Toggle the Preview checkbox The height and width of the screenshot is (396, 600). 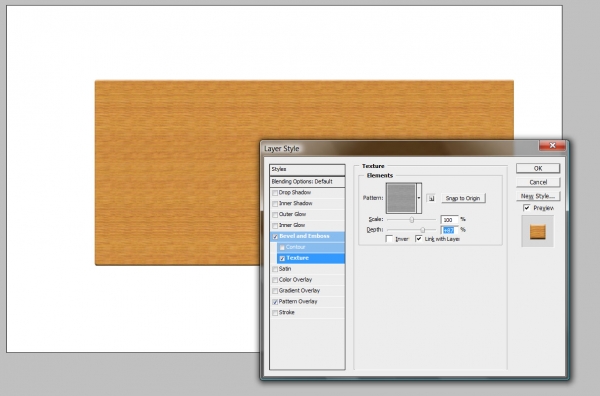[x=527, y=208]
